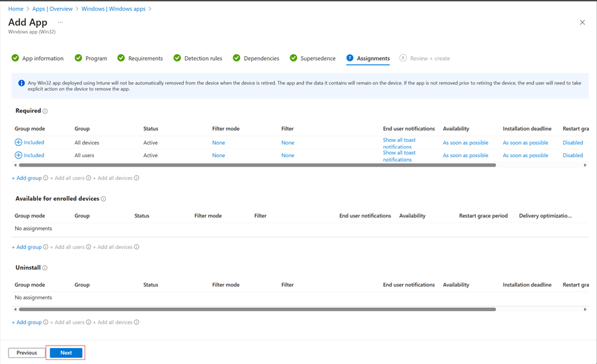This screenshot has width=597, height=364.
Task: Click Add all users under Required
Action: pos(67,178)
